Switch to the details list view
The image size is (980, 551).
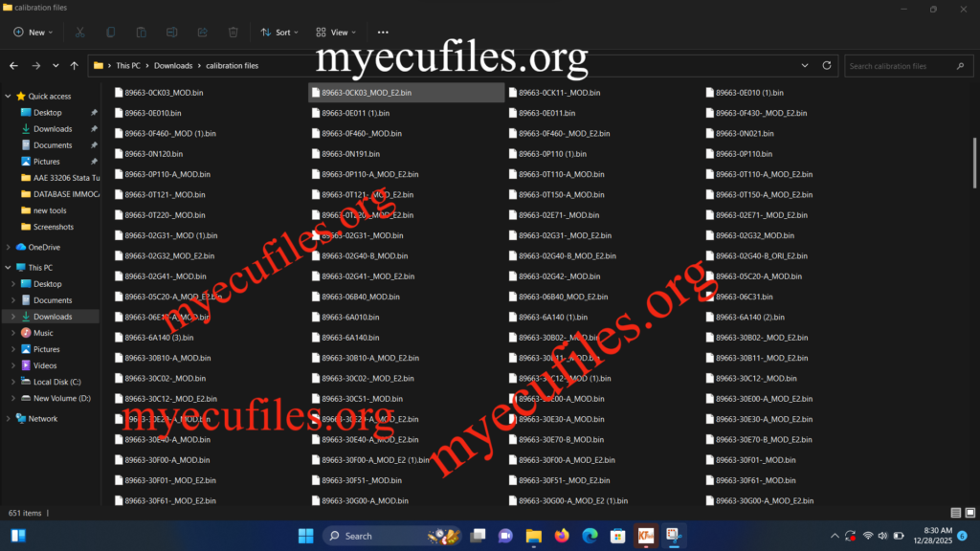[956, 513]
